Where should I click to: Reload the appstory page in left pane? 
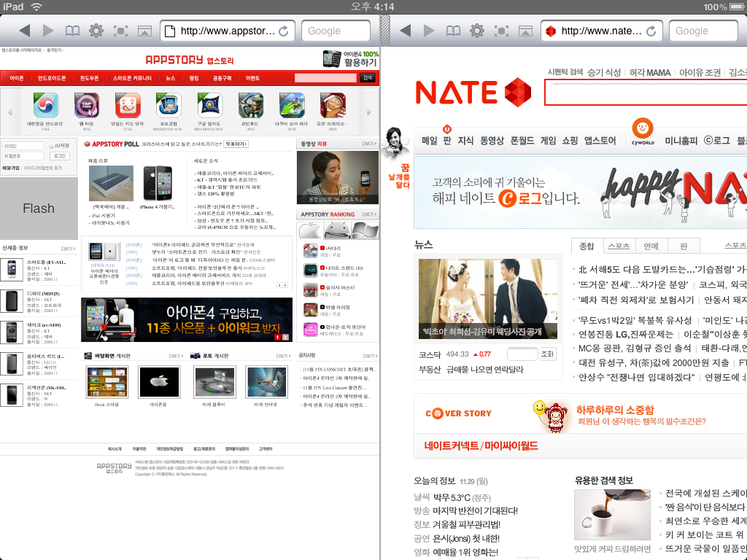tap(284, 31)
